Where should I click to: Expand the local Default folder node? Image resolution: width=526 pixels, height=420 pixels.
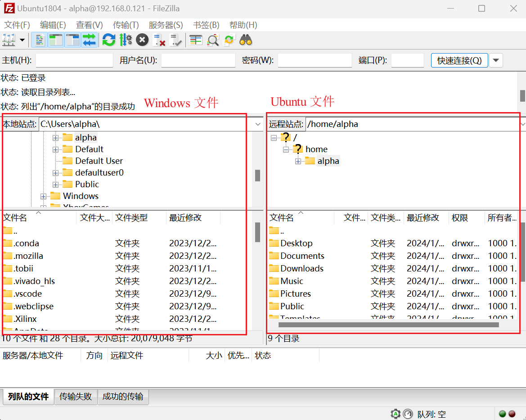(56, 150)
